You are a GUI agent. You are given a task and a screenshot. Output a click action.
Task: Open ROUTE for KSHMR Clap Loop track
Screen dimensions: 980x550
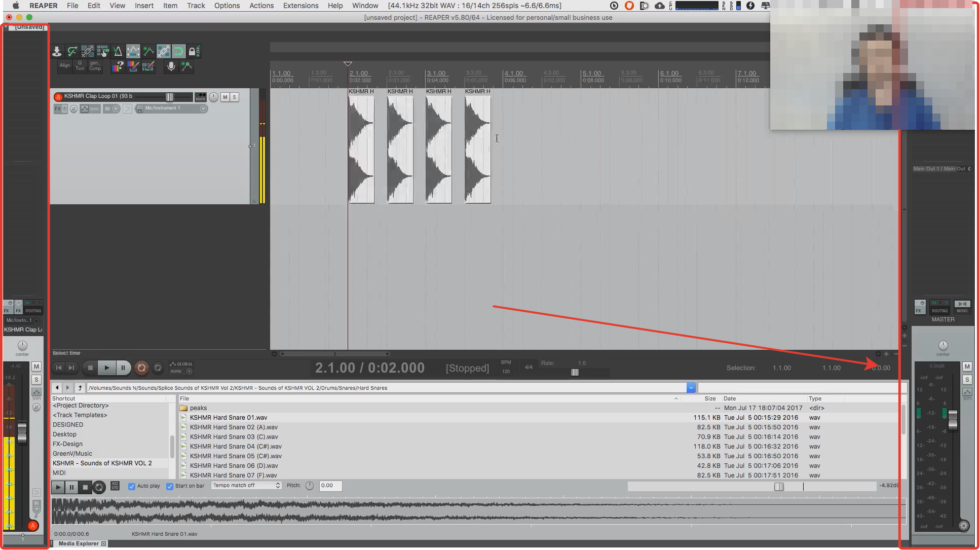[201, 97]
